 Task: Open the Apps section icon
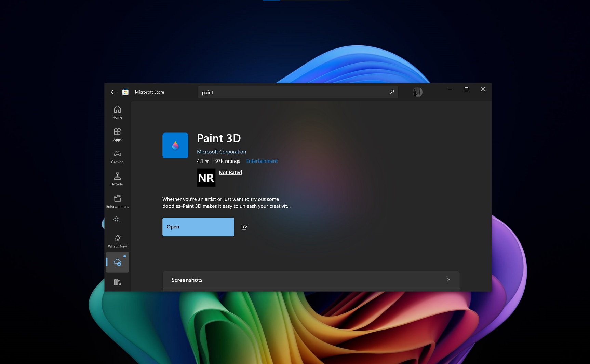117,134
